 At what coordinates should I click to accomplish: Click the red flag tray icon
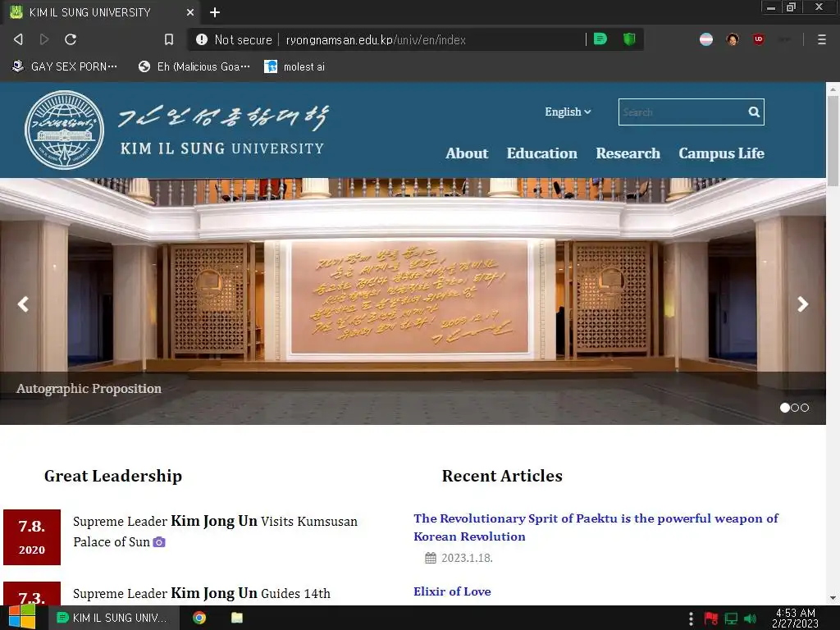[711, 619]
